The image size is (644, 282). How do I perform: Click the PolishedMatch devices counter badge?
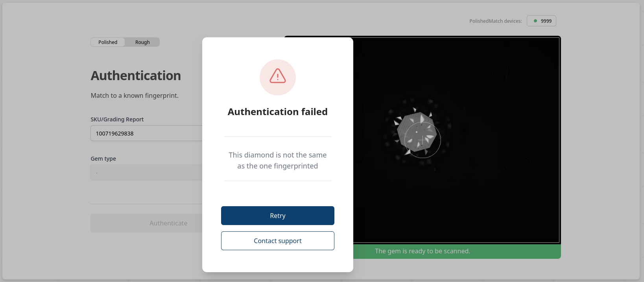click(541, 21)
